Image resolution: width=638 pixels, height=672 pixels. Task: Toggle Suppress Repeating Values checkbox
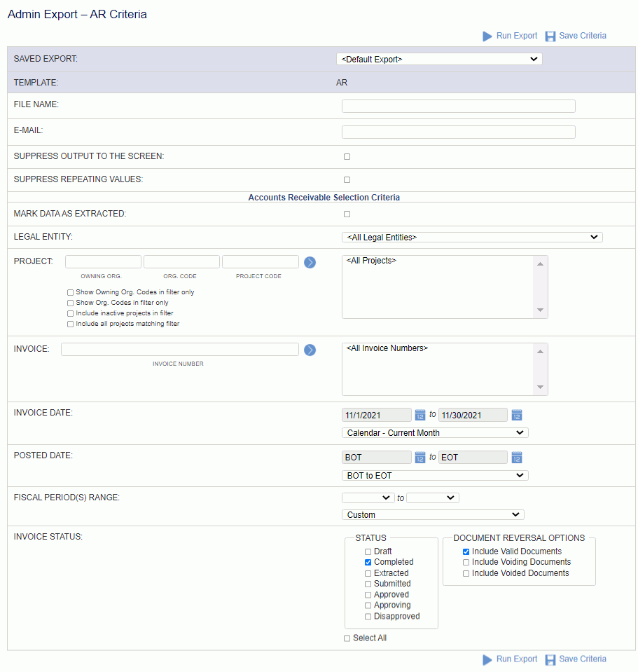347,180
